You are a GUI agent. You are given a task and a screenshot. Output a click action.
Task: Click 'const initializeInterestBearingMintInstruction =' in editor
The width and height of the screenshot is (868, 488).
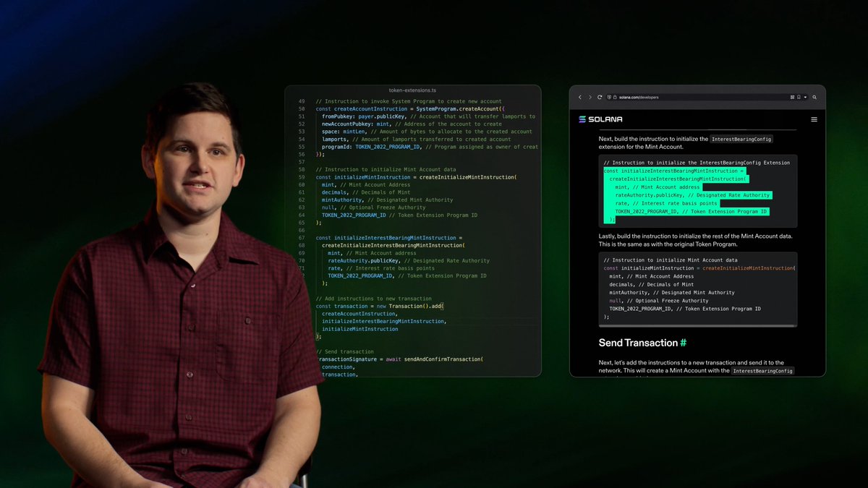tap(388, 238)
